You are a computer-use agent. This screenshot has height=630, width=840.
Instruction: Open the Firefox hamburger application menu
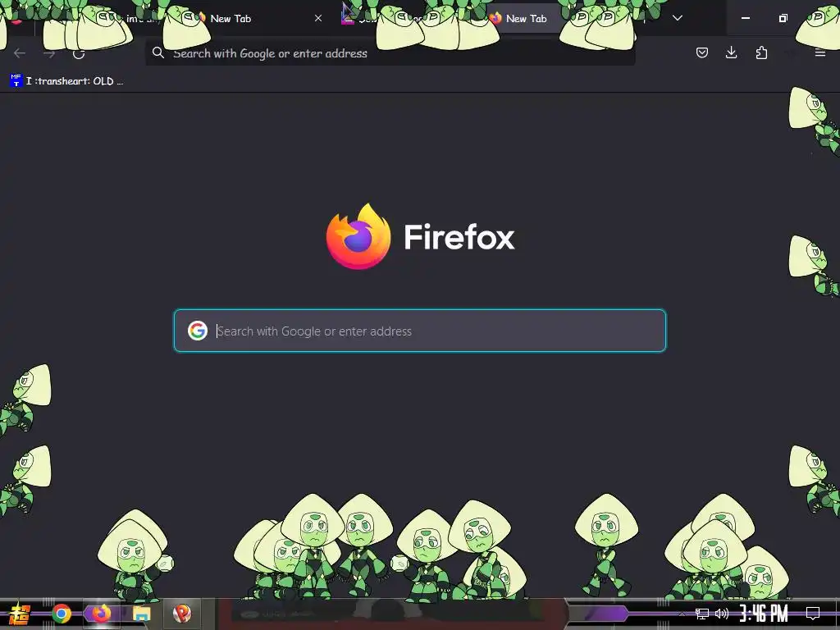(819, 52)
